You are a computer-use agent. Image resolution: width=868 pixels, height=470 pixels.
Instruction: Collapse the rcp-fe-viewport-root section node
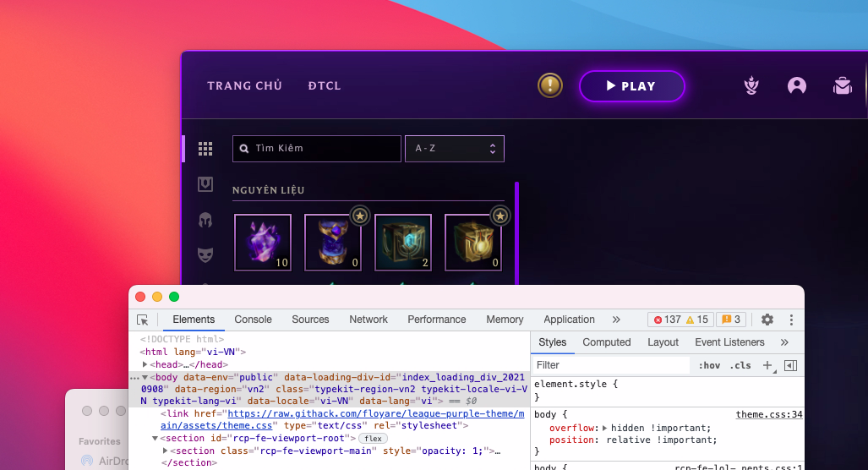click(155, 438)
